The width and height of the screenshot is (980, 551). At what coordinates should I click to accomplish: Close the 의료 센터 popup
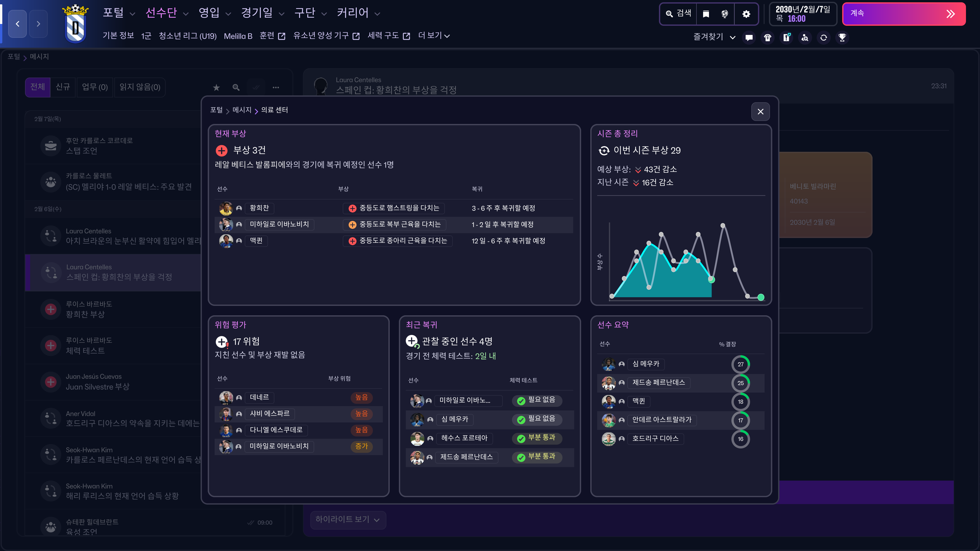click(760, 111)
